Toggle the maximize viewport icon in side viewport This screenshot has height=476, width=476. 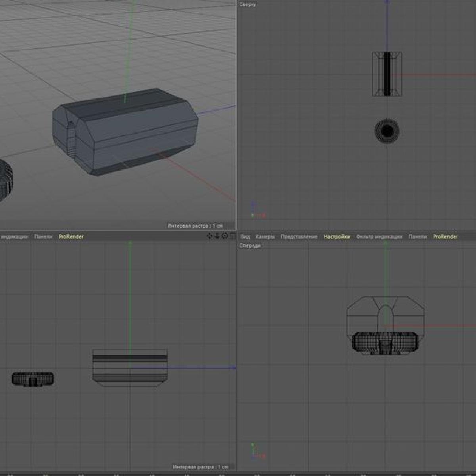point(232,236)
